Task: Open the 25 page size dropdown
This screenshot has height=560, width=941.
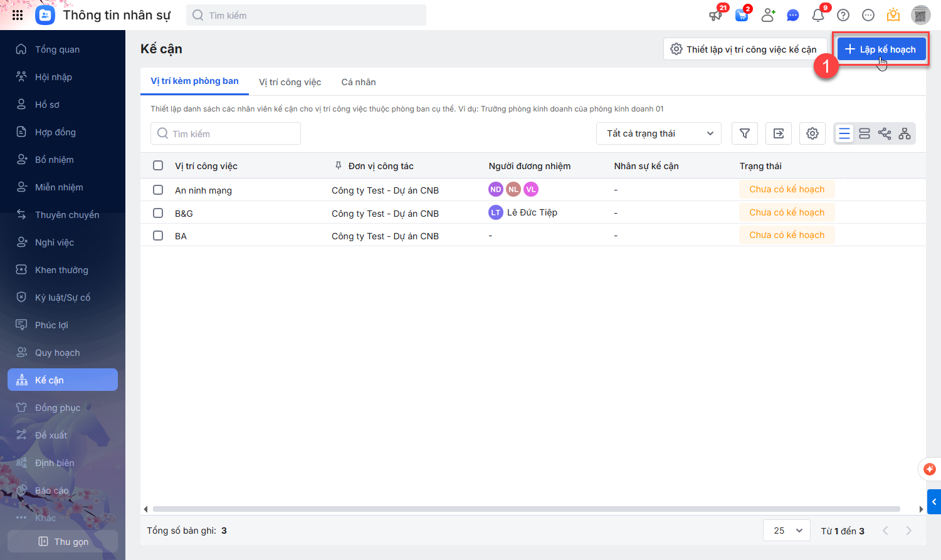Action: 787,531
